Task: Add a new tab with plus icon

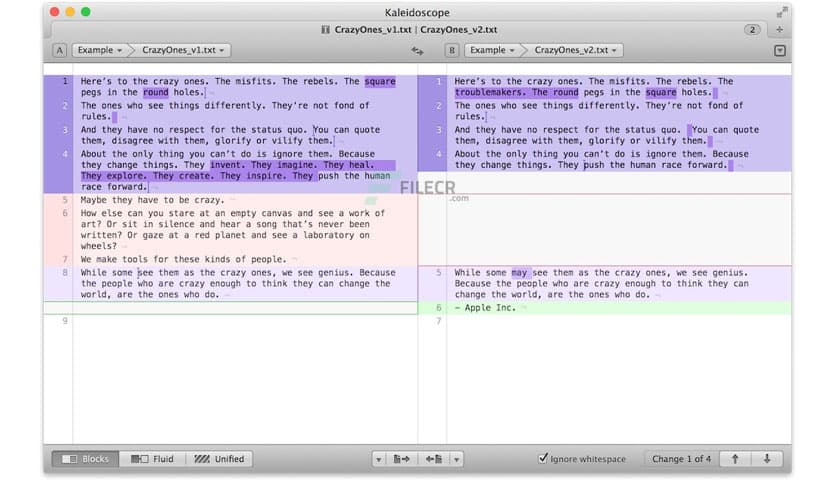Action: tap(779, 30)
